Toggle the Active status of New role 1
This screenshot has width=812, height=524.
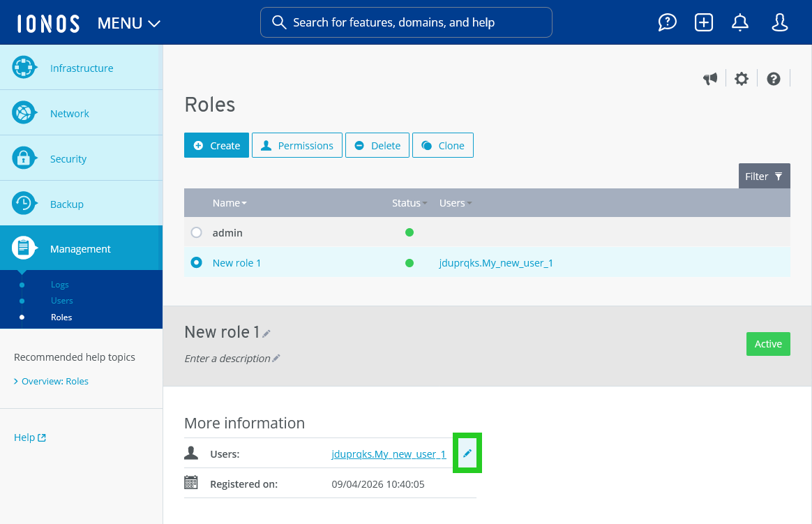point(768,344)
